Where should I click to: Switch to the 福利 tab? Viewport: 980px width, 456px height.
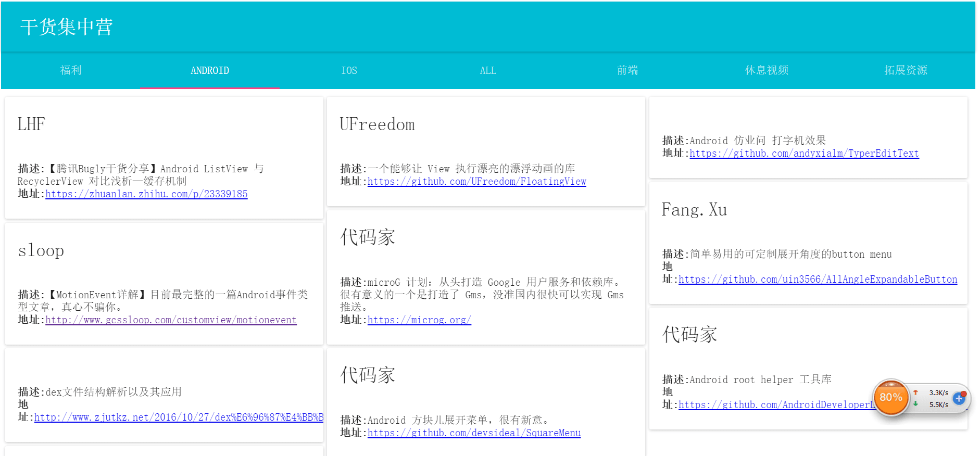tap(71, 70)
